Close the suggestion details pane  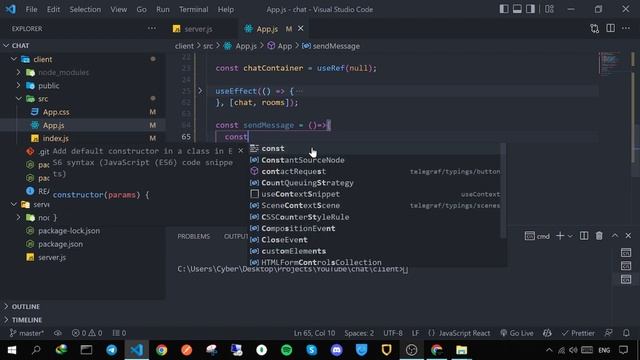point(240,151)
